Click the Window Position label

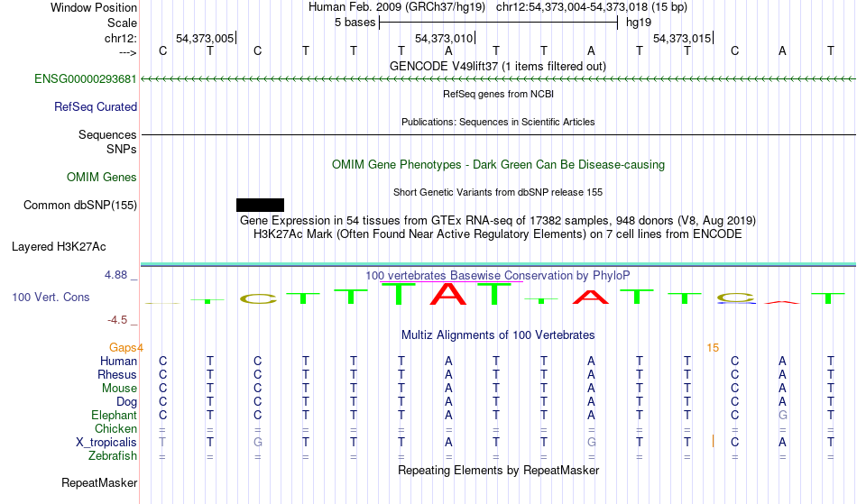(x=94, y=7)
